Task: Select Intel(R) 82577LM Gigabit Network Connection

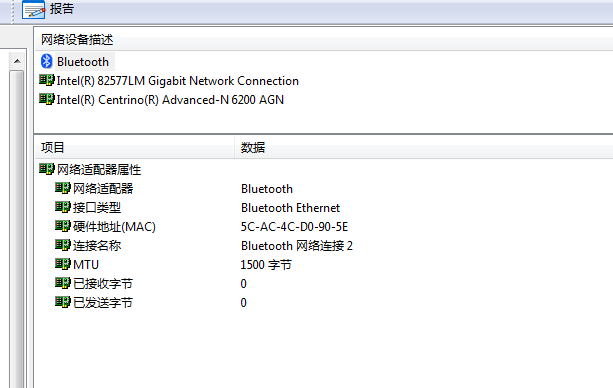Action: coord(177,81)
